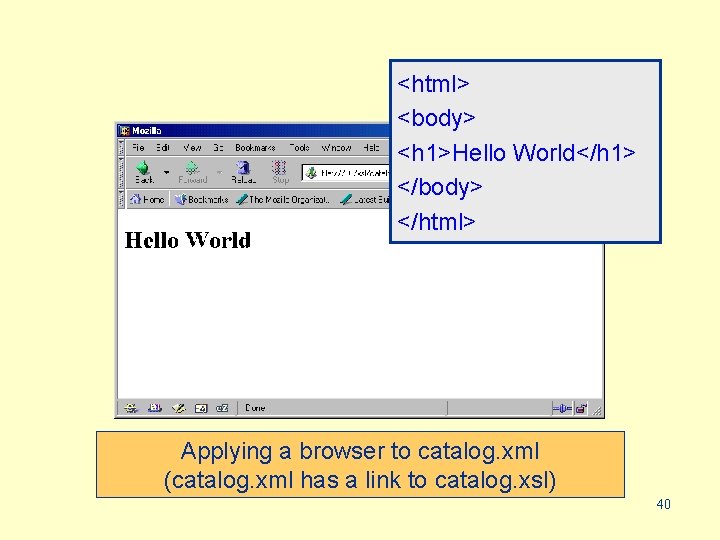This screenshot has height=540, width=720.
Task: Click the Composer icon in the status bar
Action: 178,408
